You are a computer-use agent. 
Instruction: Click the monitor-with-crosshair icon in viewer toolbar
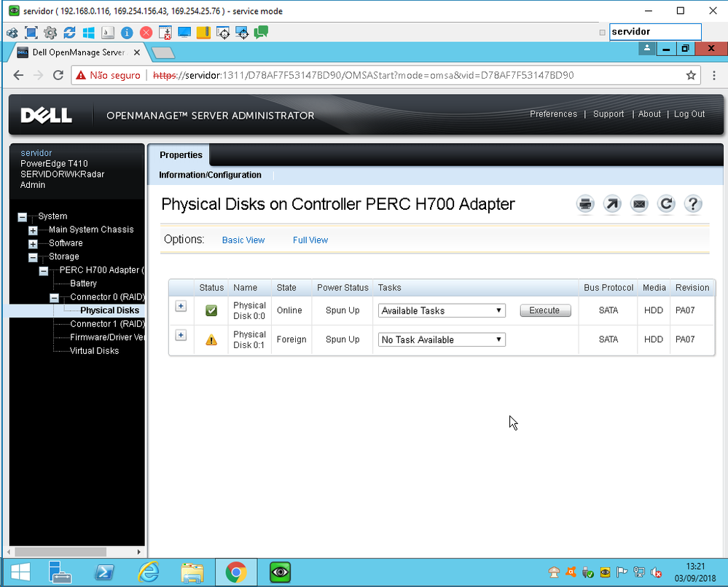[242, 33]
